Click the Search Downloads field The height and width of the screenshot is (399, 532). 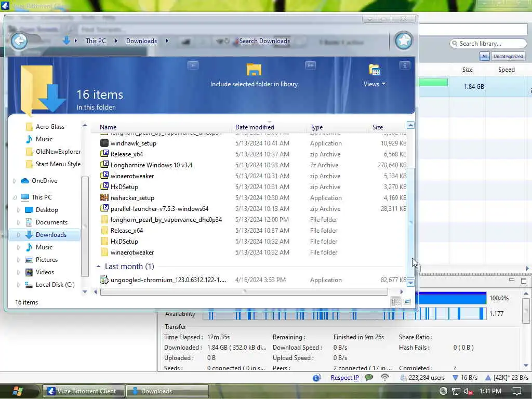click(264, 41)
